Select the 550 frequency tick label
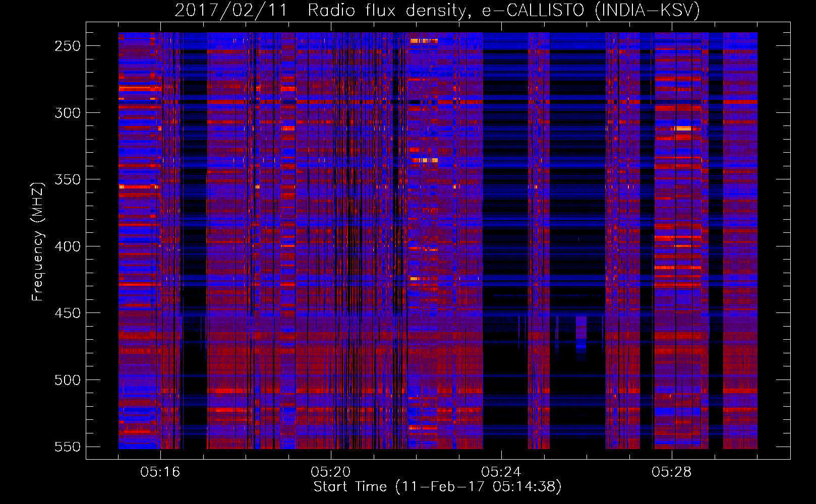 tap(68, 447)
